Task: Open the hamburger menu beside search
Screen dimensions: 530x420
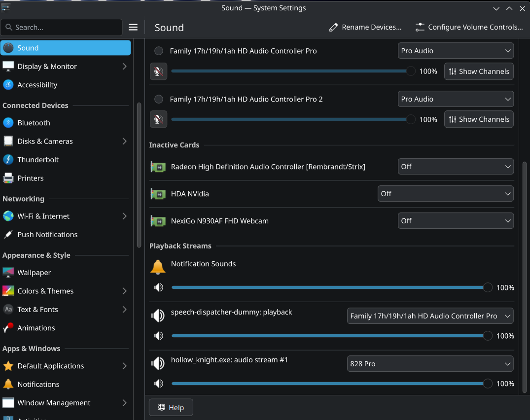Action: pos(133,28)
